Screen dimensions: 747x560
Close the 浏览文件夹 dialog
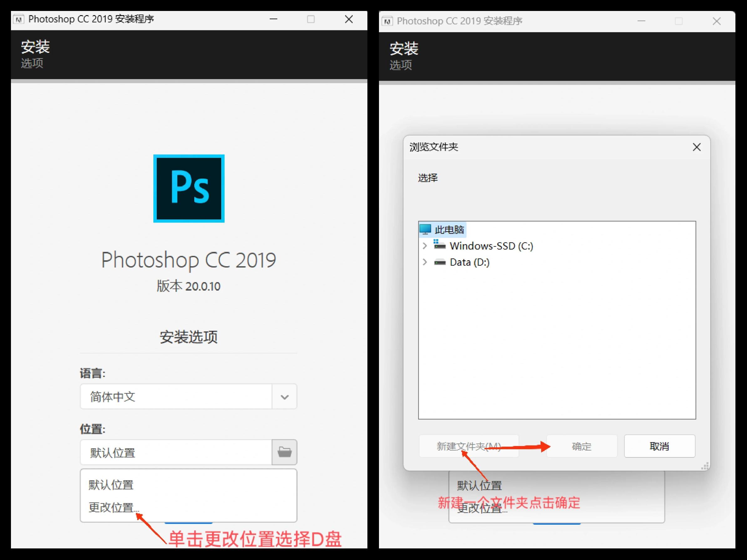697,147
